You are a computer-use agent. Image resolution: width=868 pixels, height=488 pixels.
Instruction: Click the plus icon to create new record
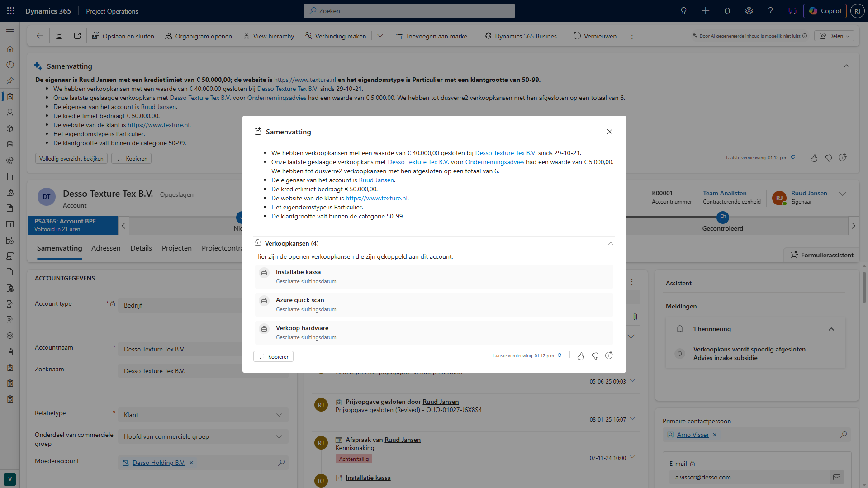pyautogui.click(x=706, y=11)
